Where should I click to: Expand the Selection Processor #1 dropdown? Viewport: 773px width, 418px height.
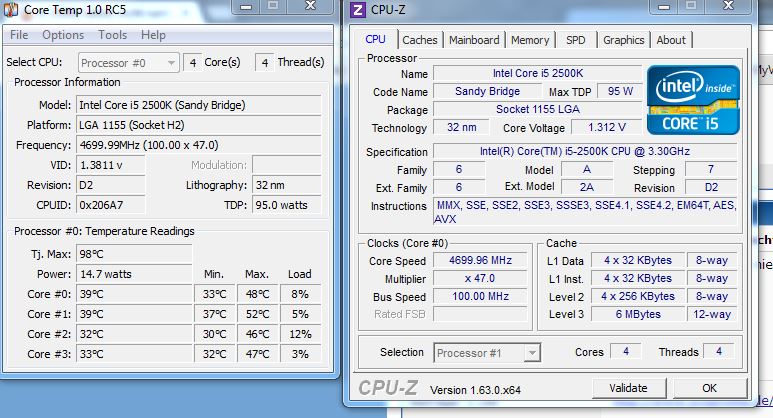coord(487,353)
